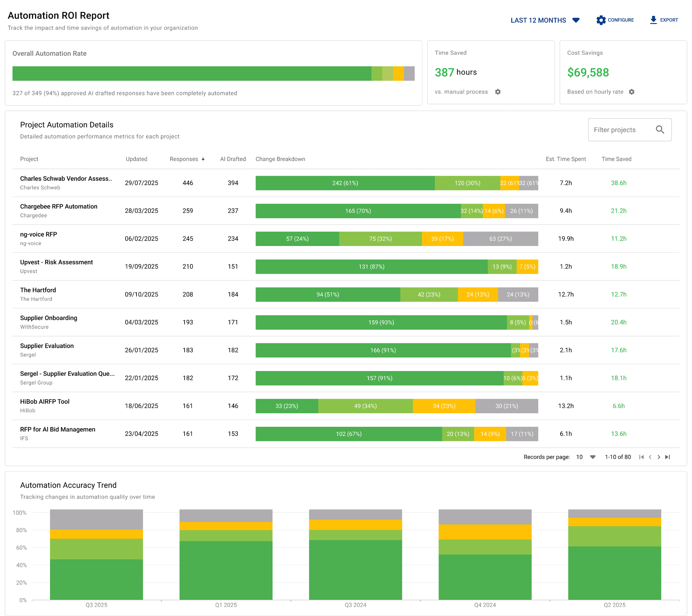Screen dimensions: 692x616
Task: Toggle Responses column sort arrow
Action: click(203, 159)
